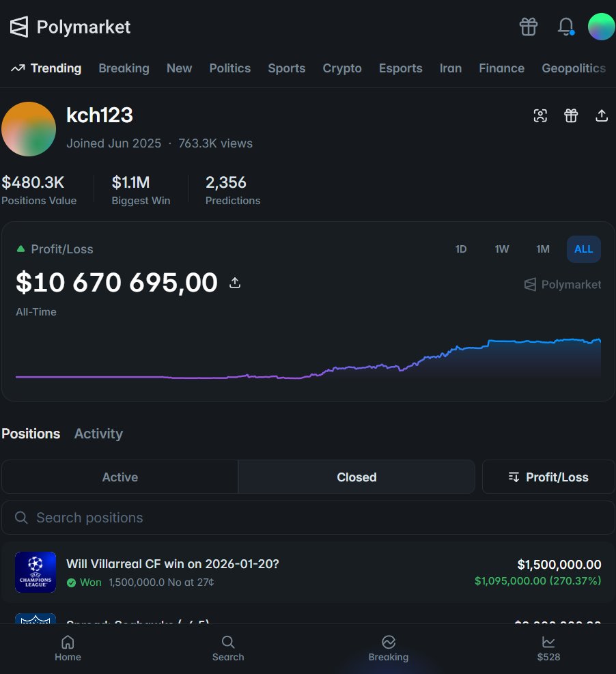Open the profile scan icon
The width and height of the screenshot is (616, 674).
(x=540, y=115)
